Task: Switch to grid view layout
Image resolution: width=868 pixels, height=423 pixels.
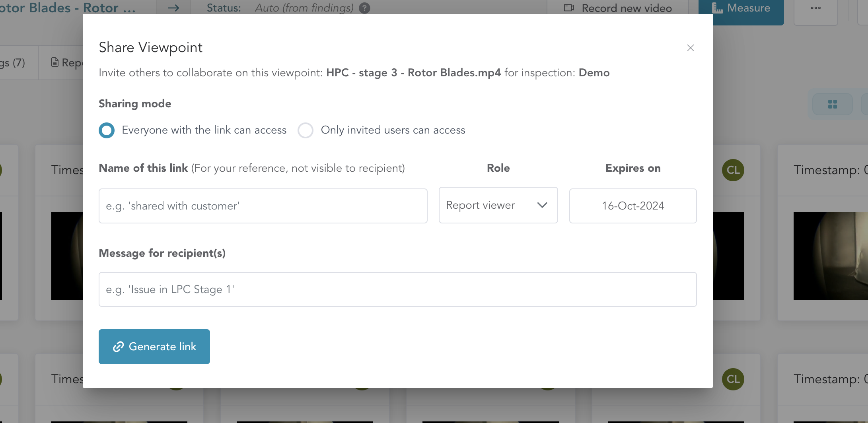Action: 832,104
